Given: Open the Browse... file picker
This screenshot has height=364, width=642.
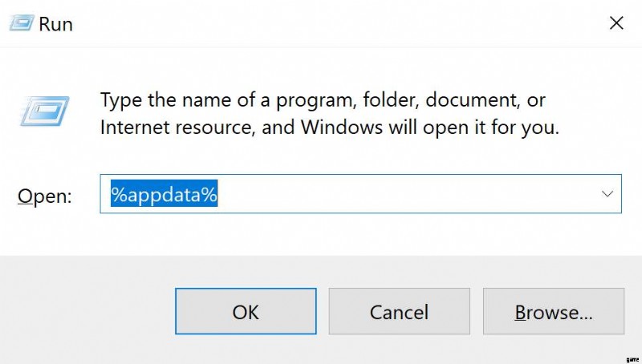Looking at the screenshot, I should (x=554, y=311).
